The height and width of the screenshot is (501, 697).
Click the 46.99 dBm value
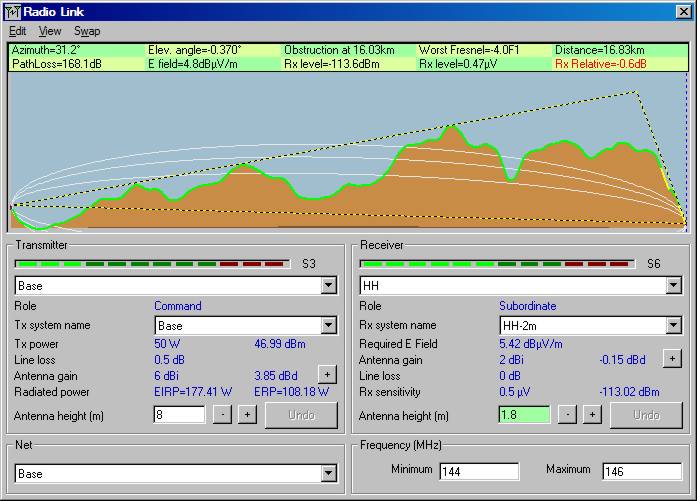[280, 344]
